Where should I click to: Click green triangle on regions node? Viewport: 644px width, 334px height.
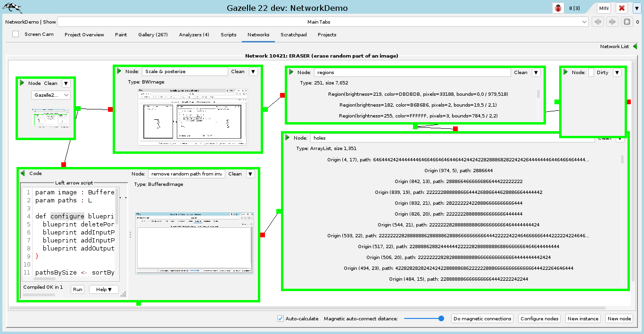[x=291, y=72]
